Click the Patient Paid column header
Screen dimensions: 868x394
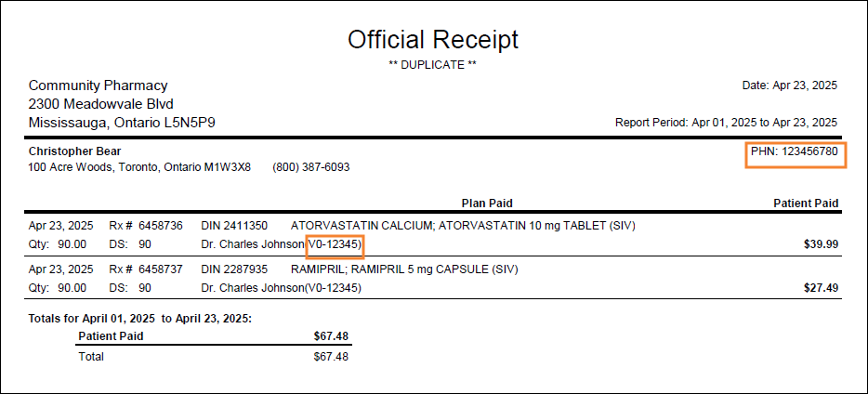click(806, 204)
